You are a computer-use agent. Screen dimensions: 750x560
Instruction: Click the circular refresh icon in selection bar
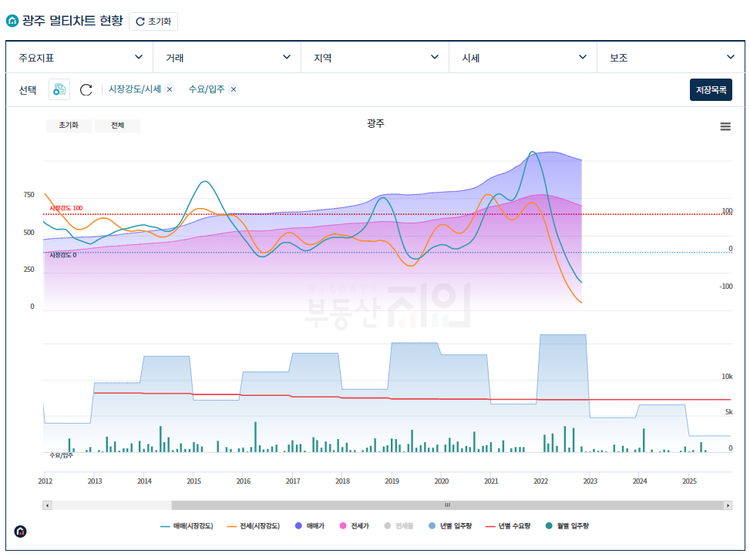coord(86,90)
